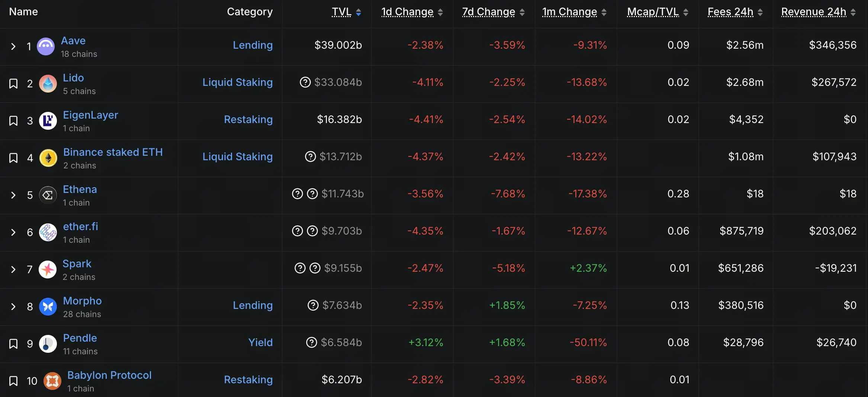Open the Spark protocol link
This screenshot has width=868, height=397.
pos(77,264)
